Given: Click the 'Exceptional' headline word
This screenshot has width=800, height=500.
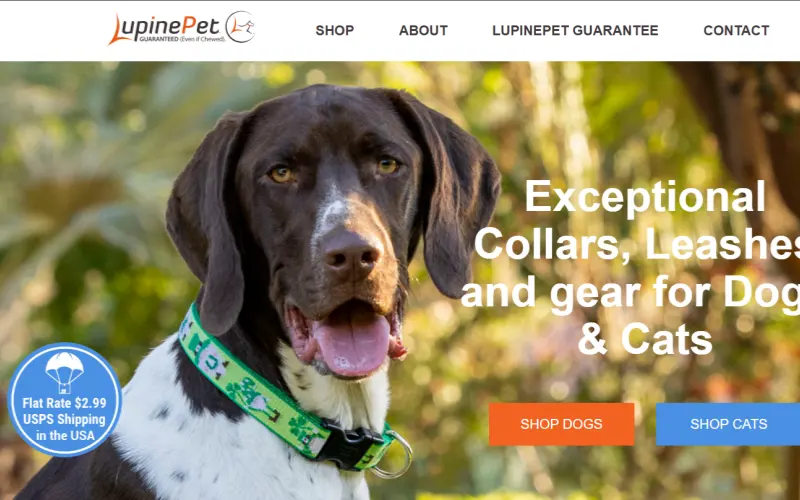Looking at the screenshot, I should point(645,196).
